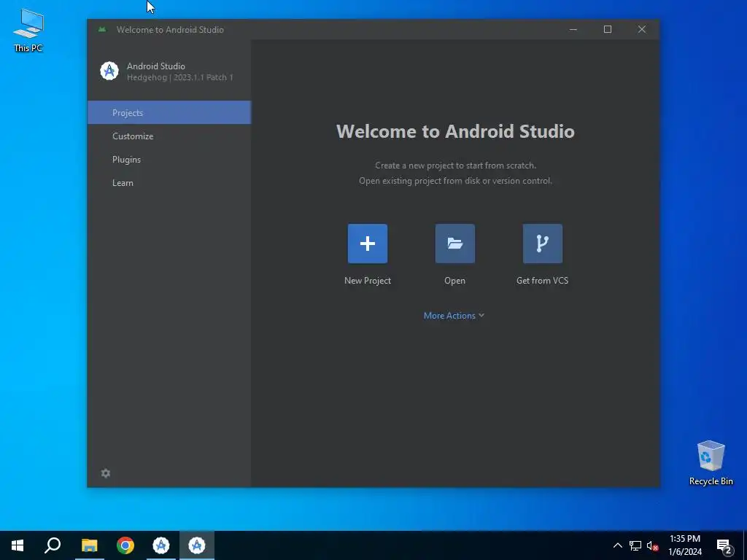The height and width of the screenshot is (560, 747).
Task: Launch Google Chrome from the taskbar
Action: [125, 545]
